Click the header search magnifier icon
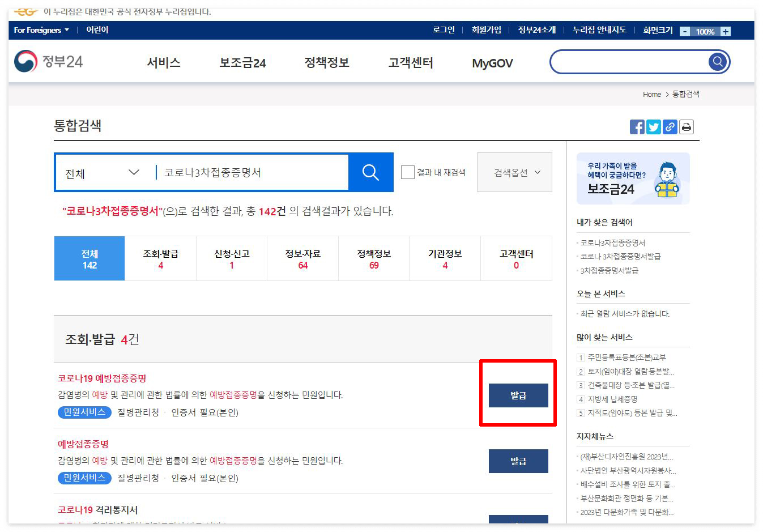The image size is (763, 532). (717, 61)
